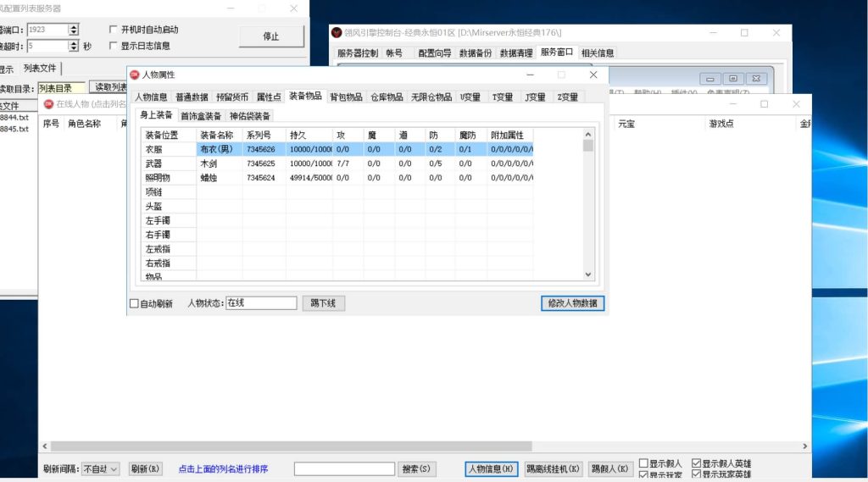Viewport: 868px width, 482px height.
Task: Click the 读取列表 button
Action: click(109, 87)
